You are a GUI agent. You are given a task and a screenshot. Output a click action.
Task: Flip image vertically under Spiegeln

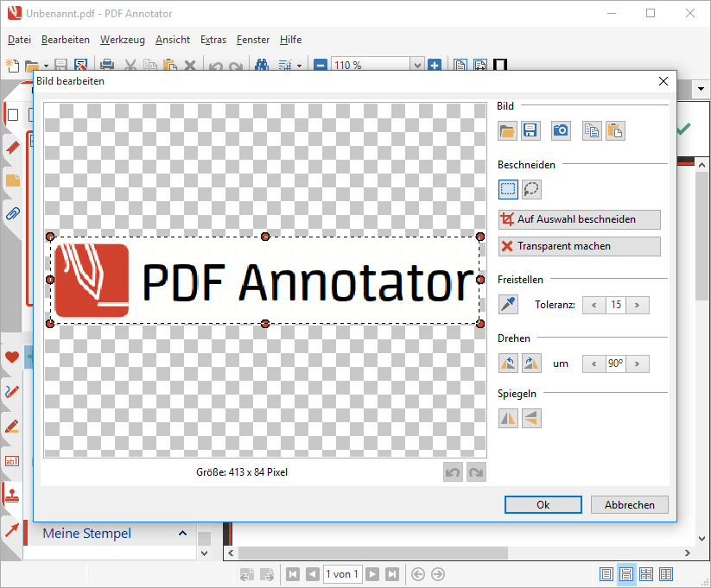point(531,418)
